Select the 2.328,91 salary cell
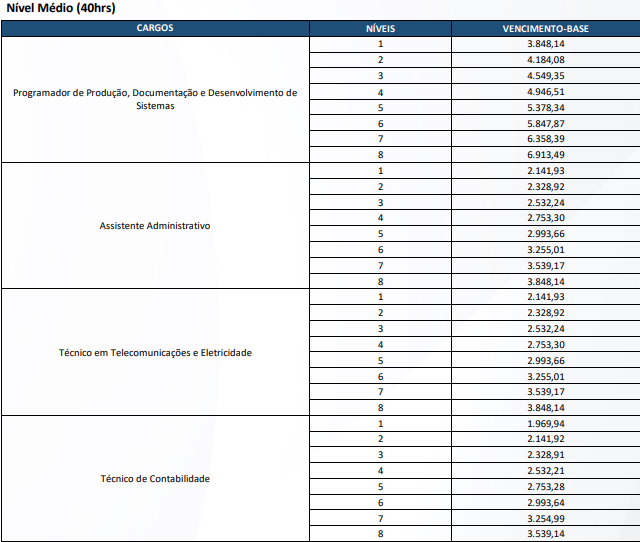 [x=546, y=455]
